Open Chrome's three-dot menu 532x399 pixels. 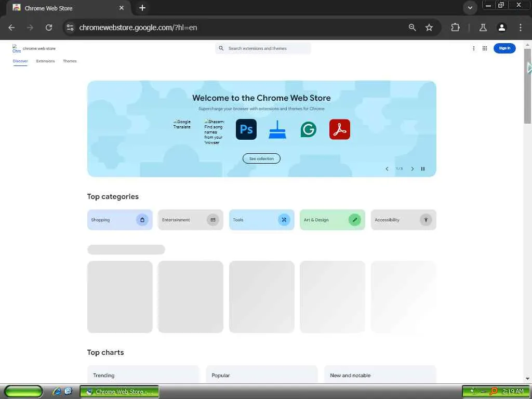coord(521,28)
